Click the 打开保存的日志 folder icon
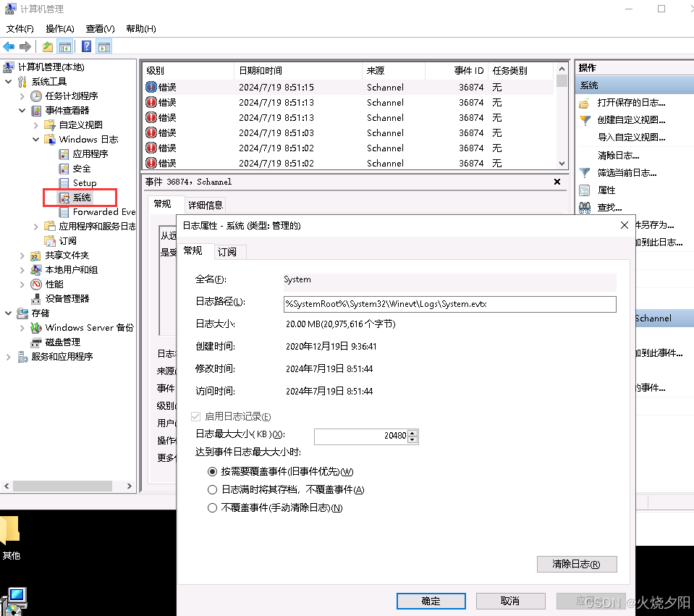 point(585,103)
